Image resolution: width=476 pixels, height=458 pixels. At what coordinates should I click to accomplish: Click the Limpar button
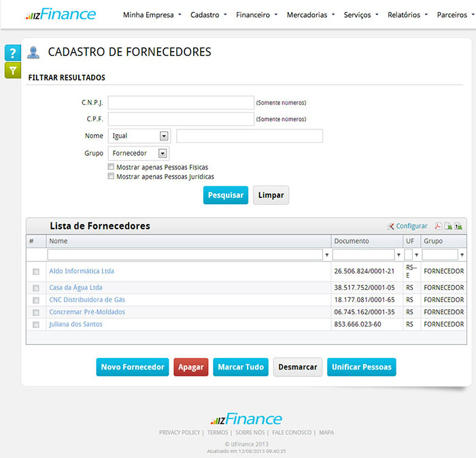[271, 195]
